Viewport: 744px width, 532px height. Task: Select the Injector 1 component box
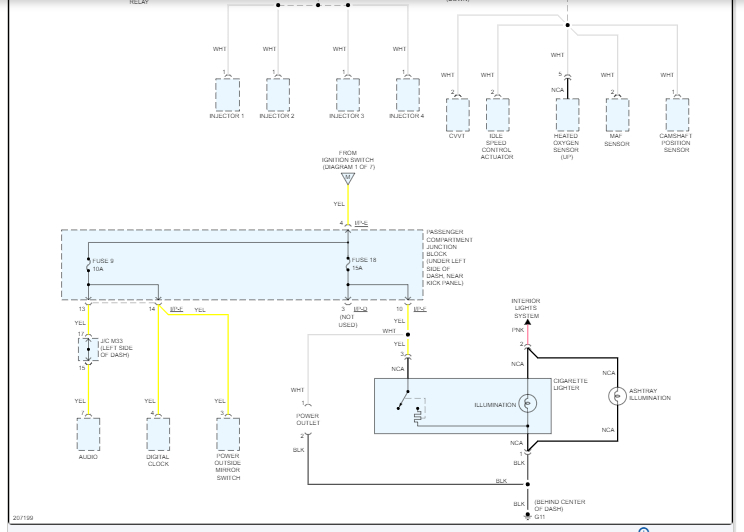coord(227,95)
